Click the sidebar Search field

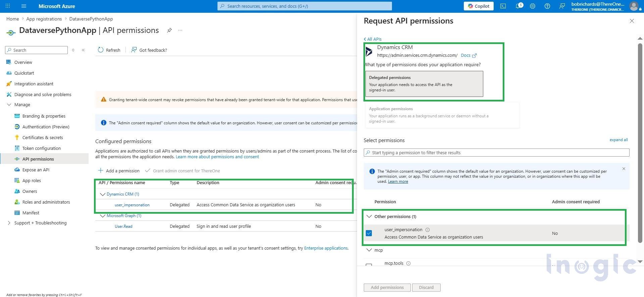coord(36,50)
